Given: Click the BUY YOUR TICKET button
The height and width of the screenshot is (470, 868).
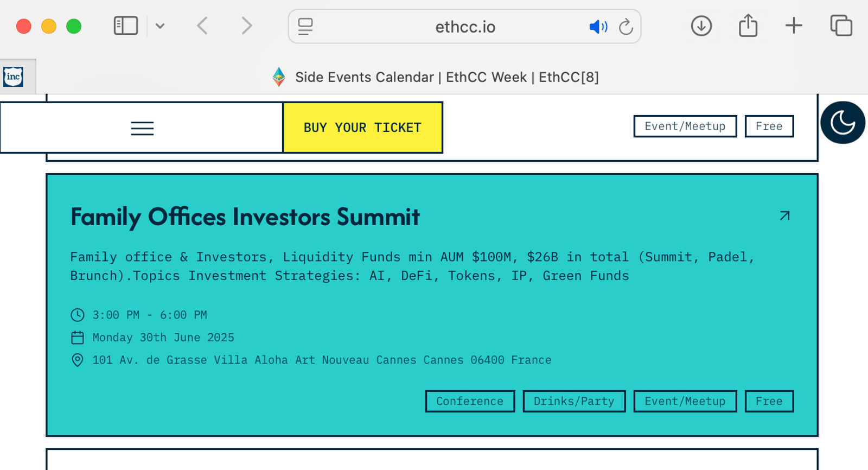Looking at the screenshot, I should (362, 128).
